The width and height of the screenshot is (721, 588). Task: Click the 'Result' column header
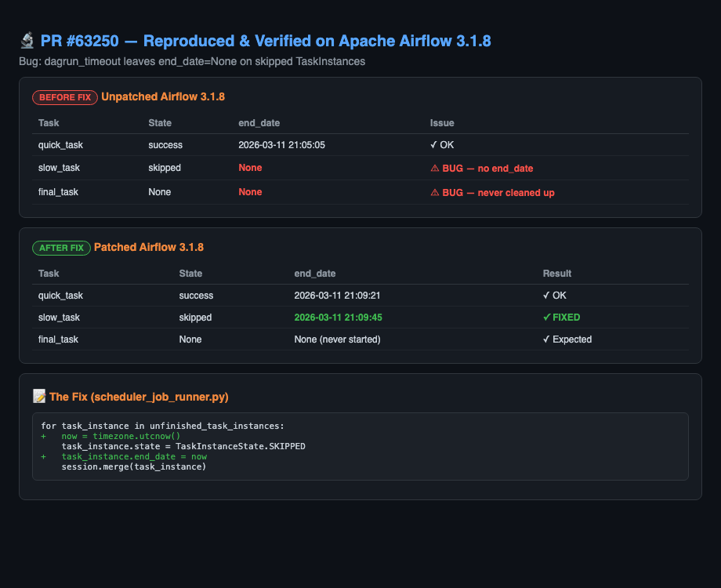pyautogui.click(x=557, y=274)
